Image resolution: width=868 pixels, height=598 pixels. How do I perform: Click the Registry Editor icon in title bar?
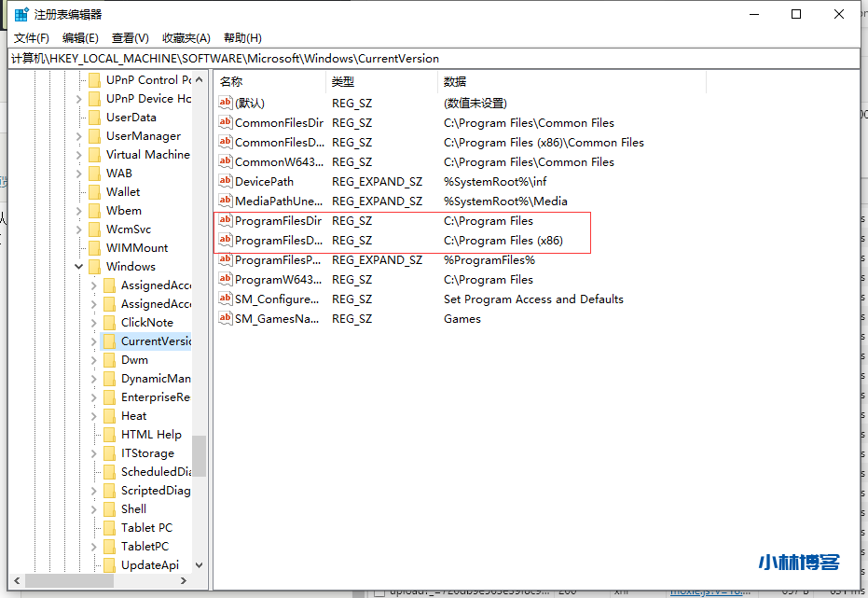pos(21,14)
